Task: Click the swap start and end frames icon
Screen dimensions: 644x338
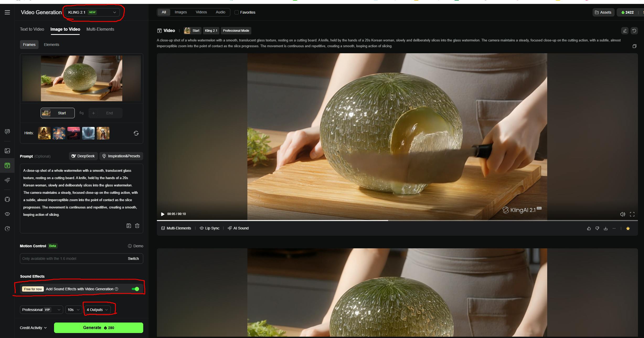Action: click(x=82, y=113)
